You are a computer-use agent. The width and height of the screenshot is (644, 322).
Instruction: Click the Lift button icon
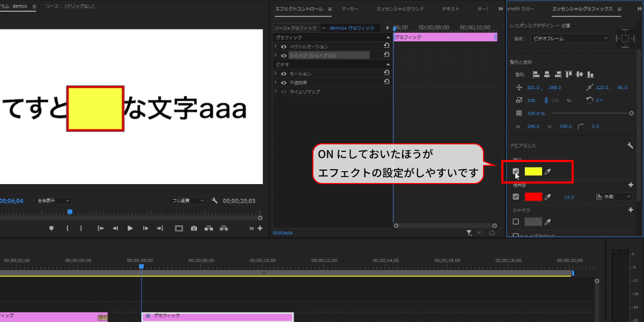tap(209, 228)
